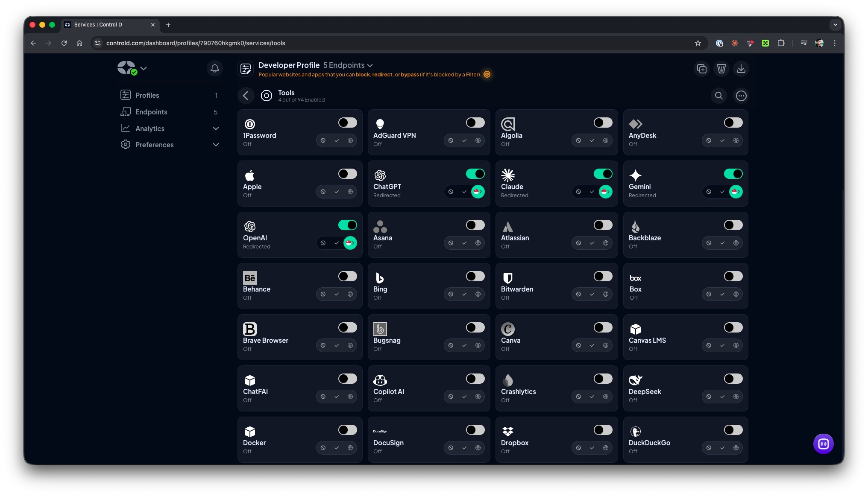Enable the Apple toggle
This screenshot has width=868, height=496.
[348, 174]
